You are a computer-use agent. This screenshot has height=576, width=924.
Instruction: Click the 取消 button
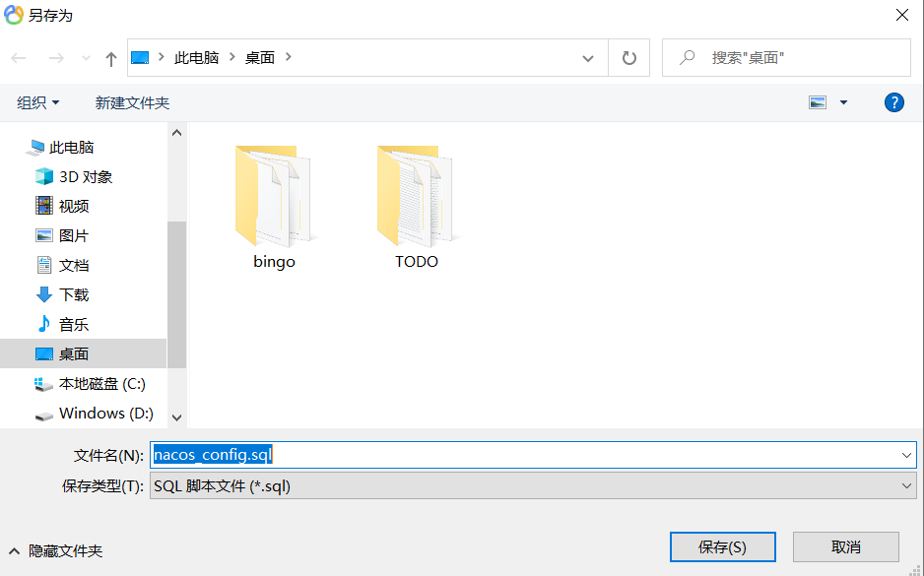point(845,547)
